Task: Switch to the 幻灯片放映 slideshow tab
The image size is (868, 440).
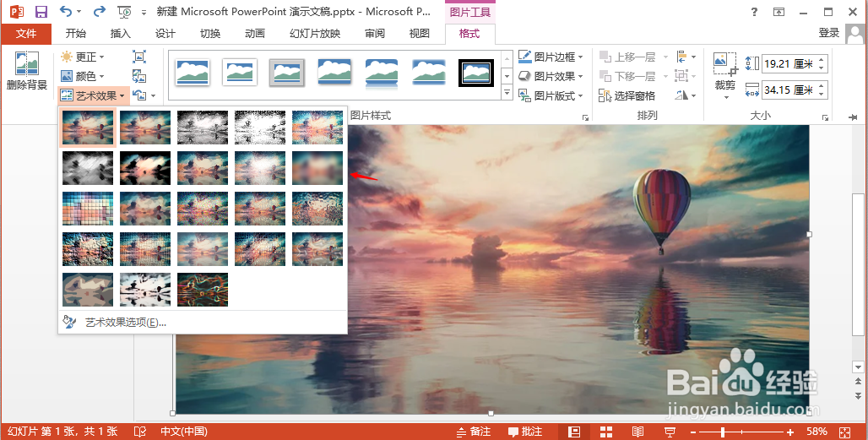Action: pyautogui.click(x=315, y=34)
